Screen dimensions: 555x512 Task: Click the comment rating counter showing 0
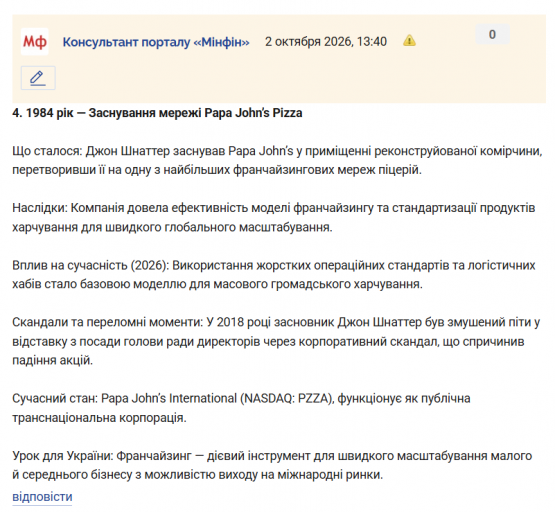click(492, 34)
